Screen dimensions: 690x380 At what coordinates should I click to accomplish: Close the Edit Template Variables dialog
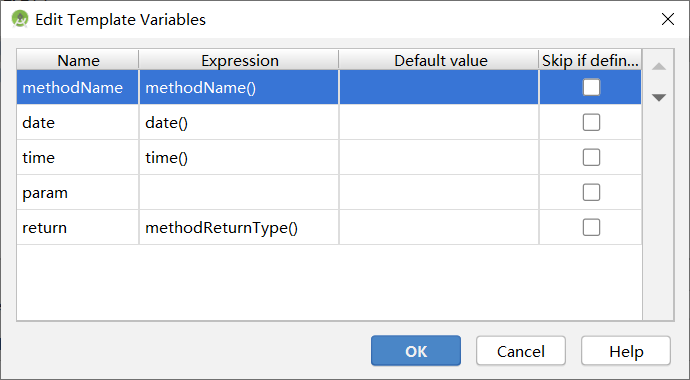tap(668, 19)
